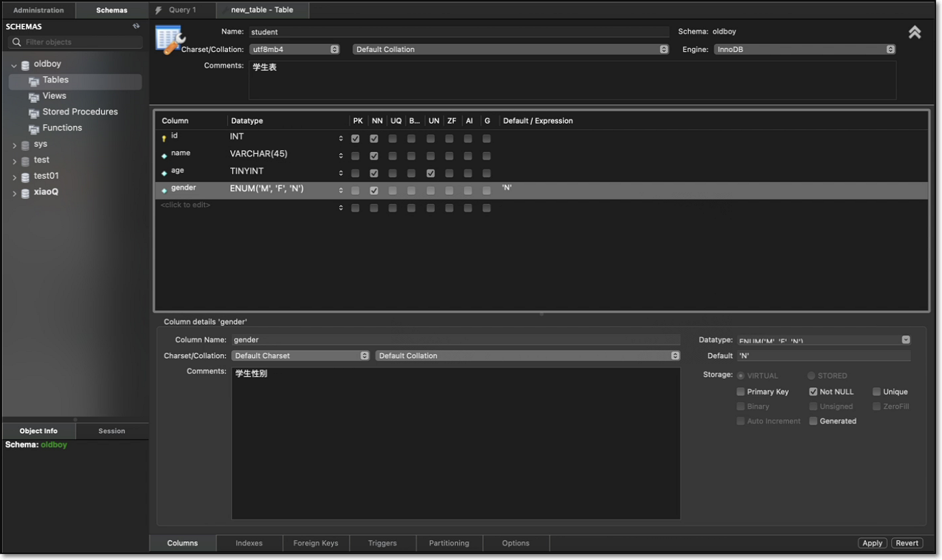
Task: Click the oldboy schema database icon
Action: coord(25,65)
